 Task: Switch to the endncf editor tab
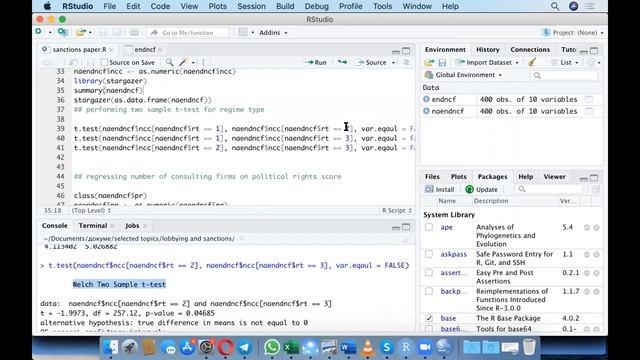click(145, 49)
